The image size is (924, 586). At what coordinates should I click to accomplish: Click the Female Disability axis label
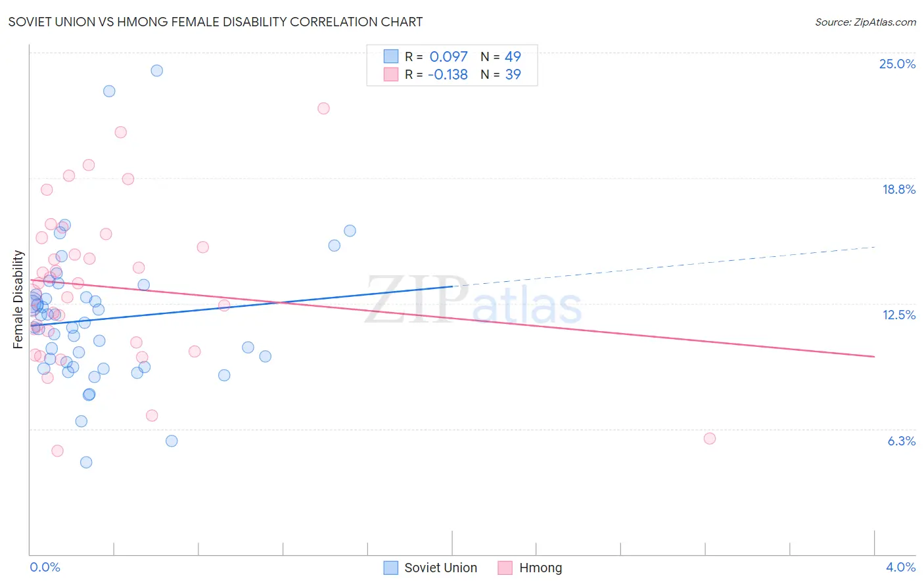18,299
